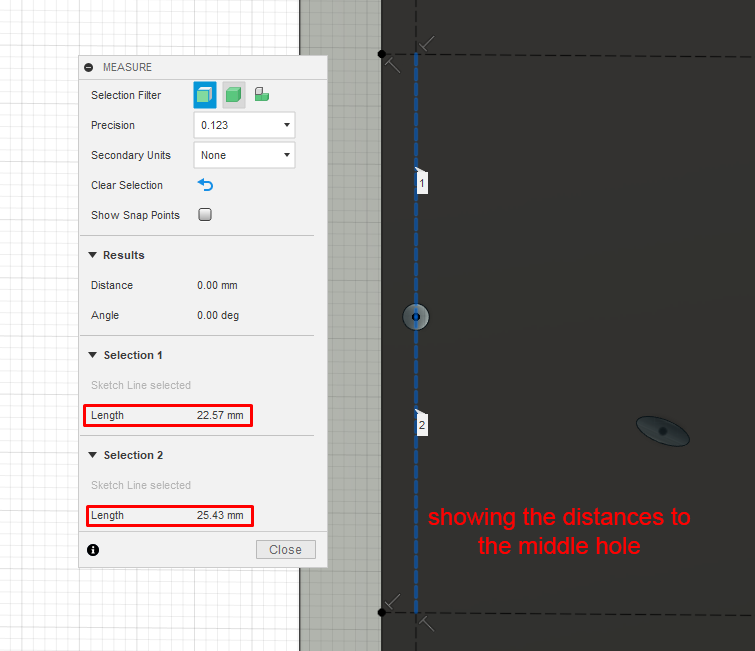The width and height of the screenshot is (755, 651).
Task: Click the info icon beside Close
Action: [93, 550]
